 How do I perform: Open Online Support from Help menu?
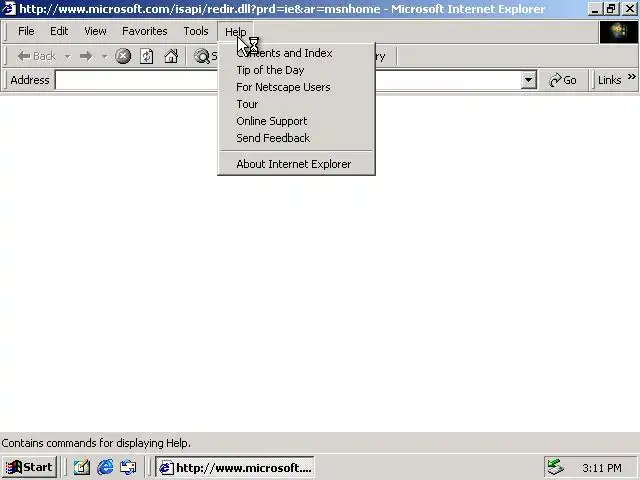pyautogui.click(x=296, y=121)
